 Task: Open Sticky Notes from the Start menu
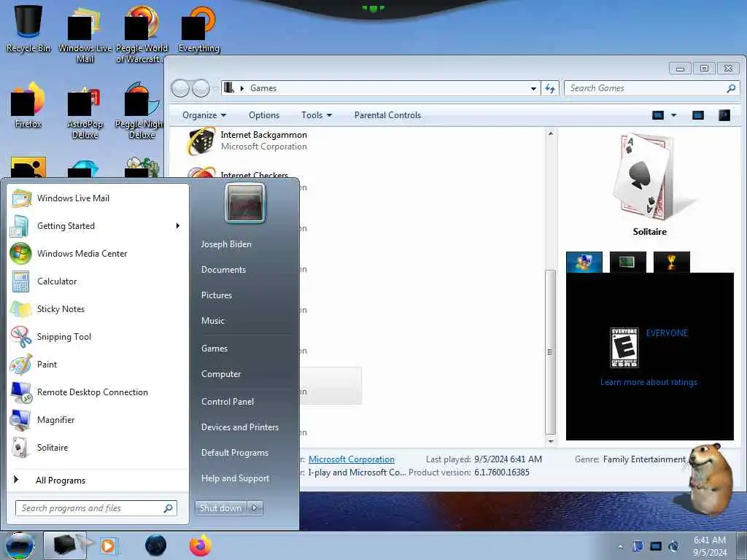[x=98, y=308]
